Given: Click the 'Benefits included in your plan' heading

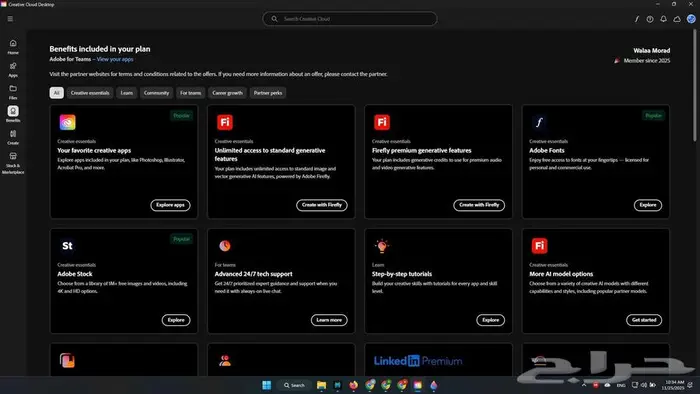Looking at the screenshot, I should tap(100, 49).
